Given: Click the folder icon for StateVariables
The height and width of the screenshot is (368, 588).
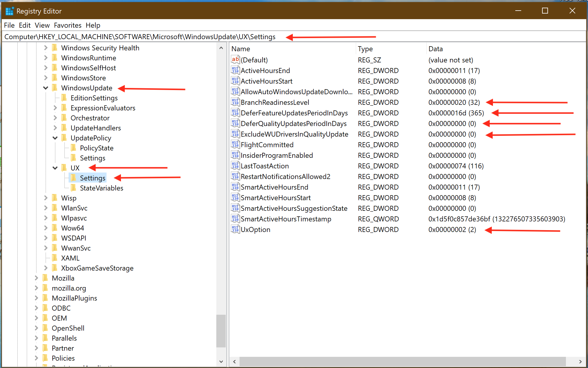Looking at the screenshot, I should point(74,188).
